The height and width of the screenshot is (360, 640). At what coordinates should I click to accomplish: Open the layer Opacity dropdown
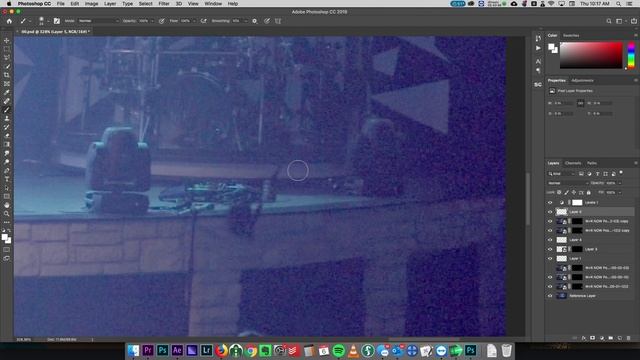620,183
